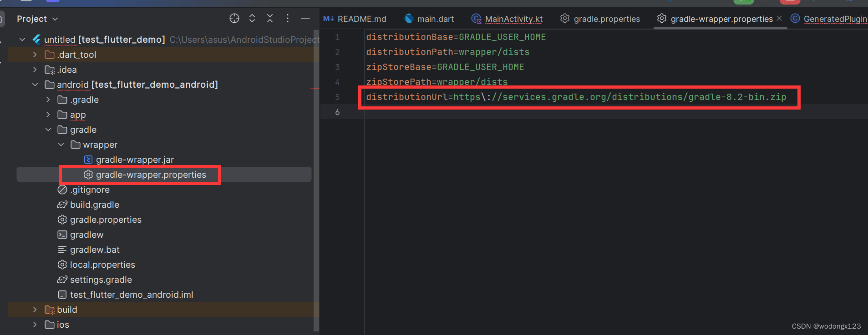This screenshot has width=868, height=335.
Task: Switch to the gradle.properties editor tab
Action: [x=600, y=19]
